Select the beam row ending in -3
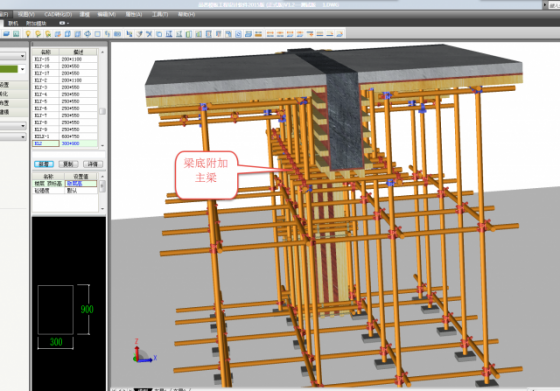 65,87
